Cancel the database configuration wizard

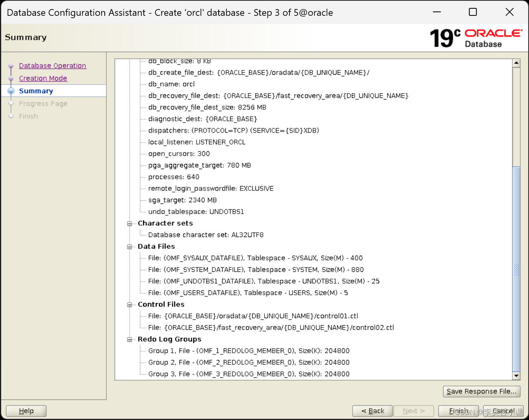click(x=503, y=411)
